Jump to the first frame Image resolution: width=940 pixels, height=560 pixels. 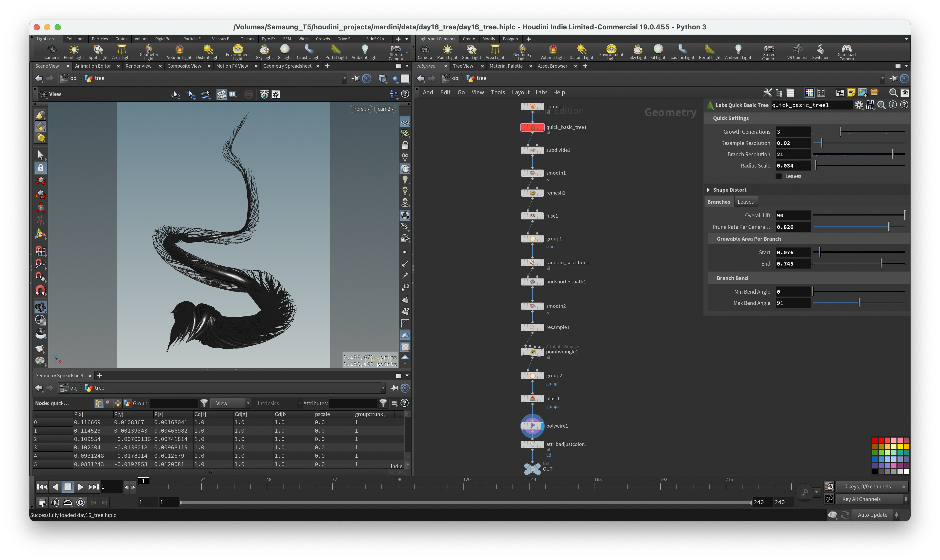pyautogui.click(x=42, y=487)
